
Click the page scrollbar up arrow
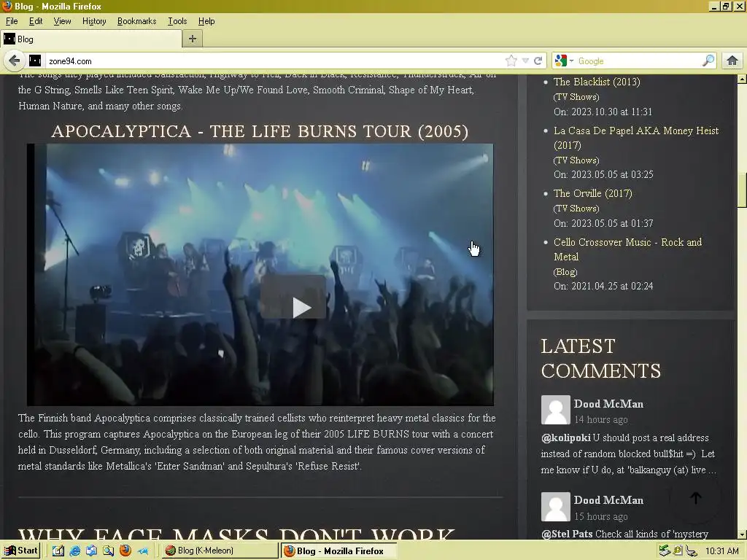pos(742,79)
